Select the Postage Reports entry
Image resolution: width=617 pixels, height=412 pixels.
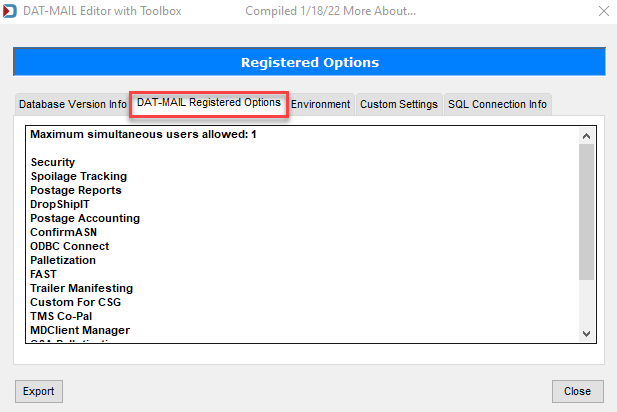click(x=76, y=190)
